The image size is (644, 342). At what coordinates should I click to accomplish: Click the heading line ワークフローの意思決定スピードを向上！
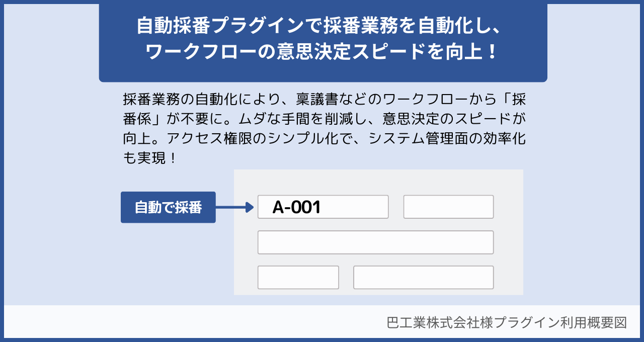tap(322, 52)
